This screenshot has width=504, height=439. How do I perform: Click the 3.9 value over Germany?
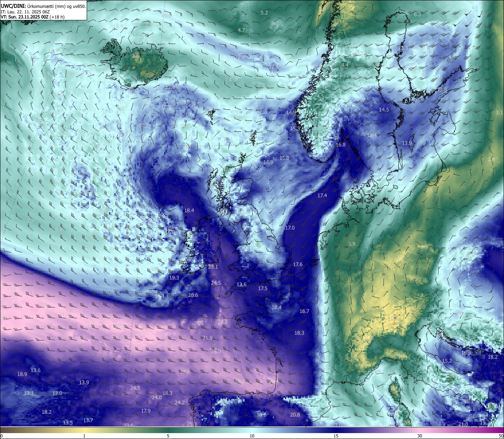(352, 244)
